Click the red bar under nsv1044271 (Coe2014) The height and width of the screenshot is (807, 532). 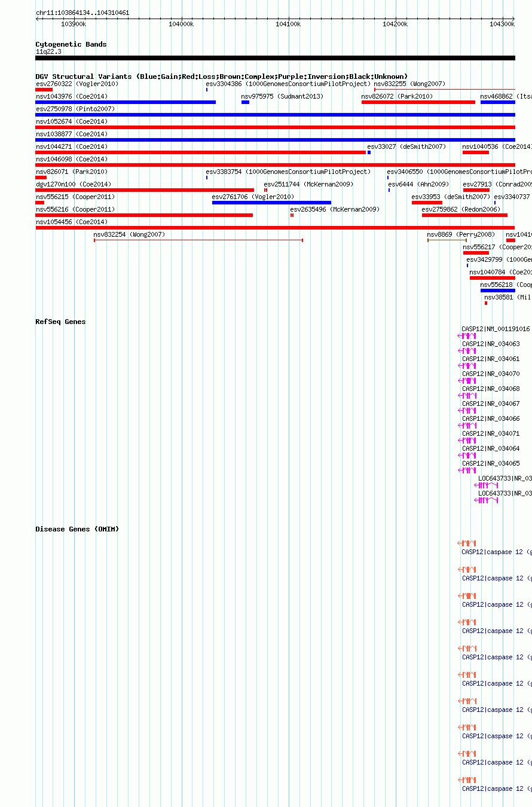200,152
